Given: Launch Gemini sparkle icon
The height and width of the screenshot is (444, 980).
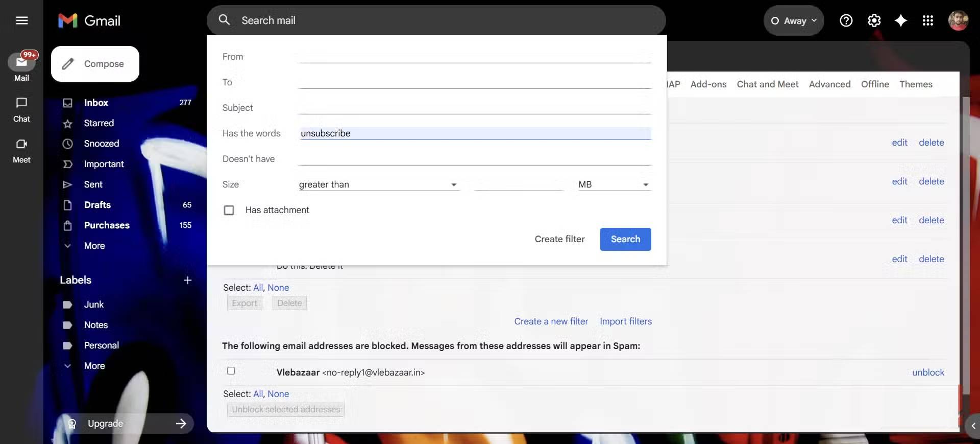Looking at the screenshot, I should 901,20.
